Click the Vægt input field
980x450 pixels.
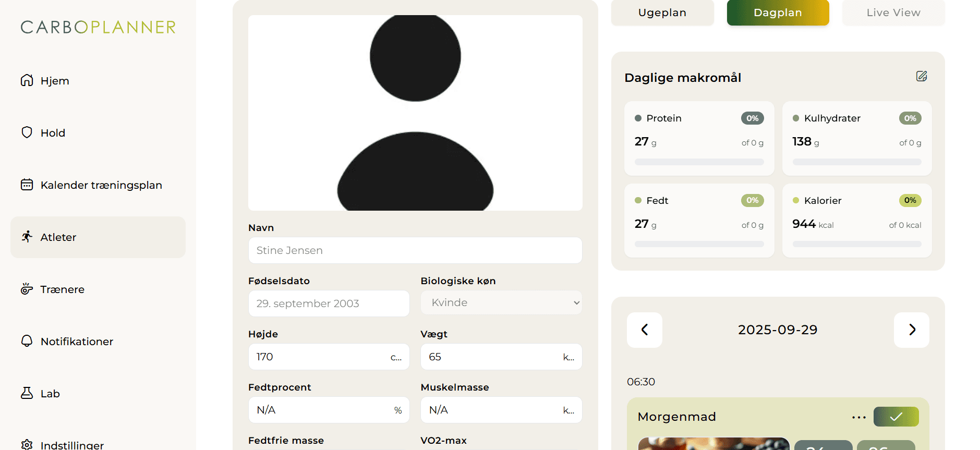501,357
